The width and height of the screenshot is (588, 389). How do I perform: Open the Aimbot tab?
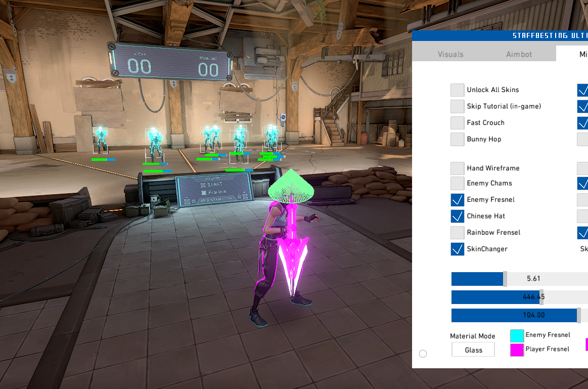coord(519,54)
